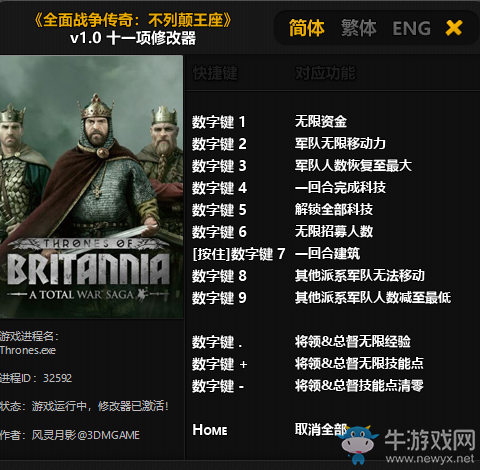Switch language to 简体
Image resolution: width=480 pixels, height=470 pixels.
coord(306,28)
